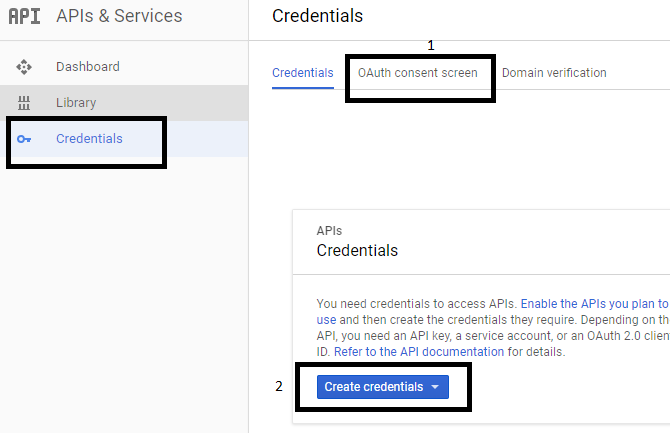The image size is (670, 433).
Task: Expand the Create credentials dropdown arrow
Action: click(x=435, y=387)
